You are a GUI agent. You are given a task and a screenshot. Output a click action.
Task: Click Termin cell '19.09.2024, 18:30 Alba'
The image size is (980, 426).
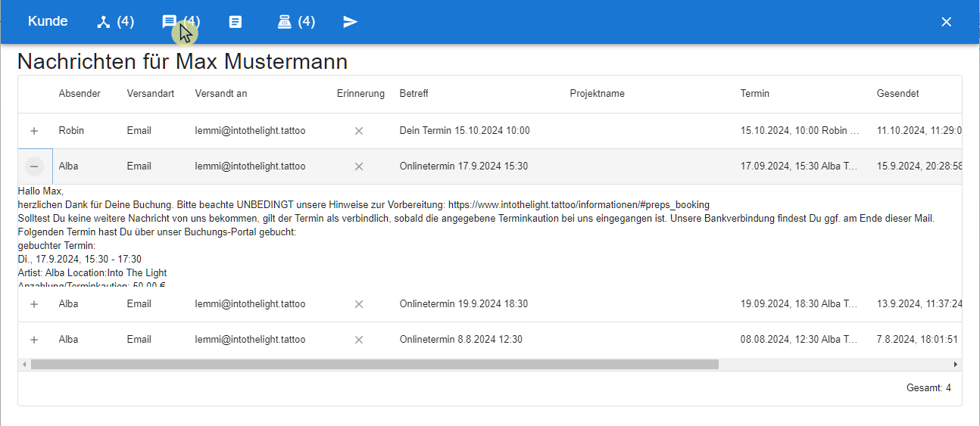click(800, 304)
